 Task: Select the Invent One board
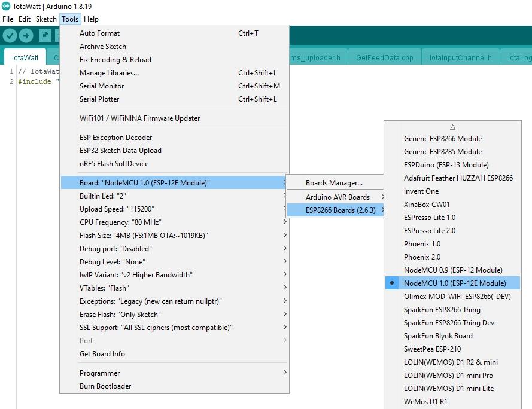click(452, 191)
